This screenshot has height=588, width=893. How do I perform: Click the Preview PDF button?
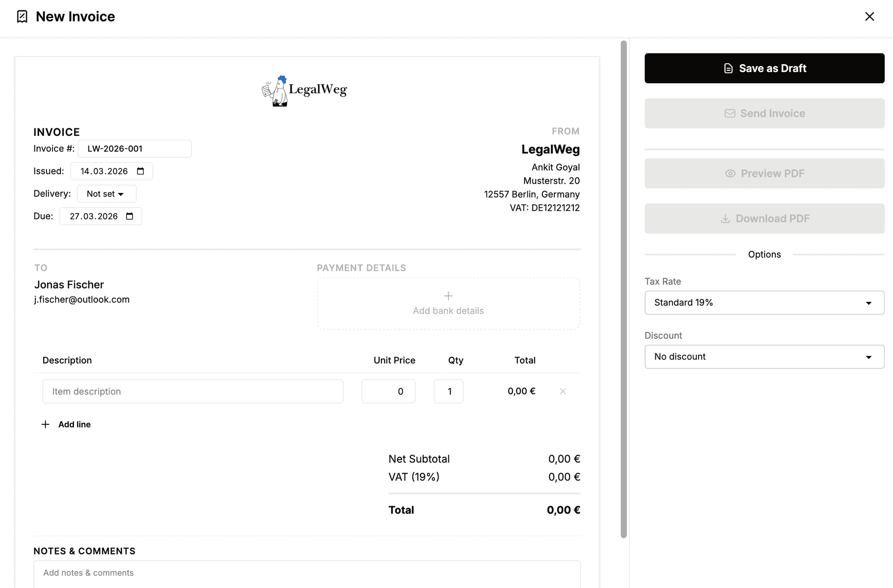[x=764, y=173]
